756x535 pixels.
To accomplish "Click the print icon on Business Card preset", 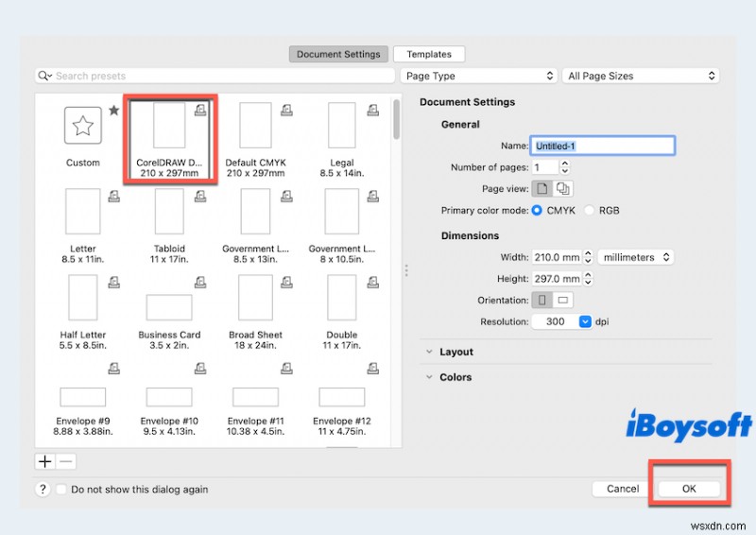I will (x=200, y=283).
